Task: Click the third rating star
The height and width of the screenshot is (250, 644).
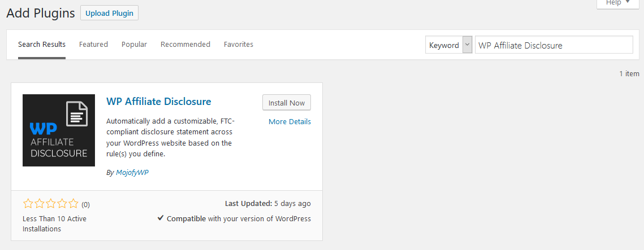Action: point(50,204)
